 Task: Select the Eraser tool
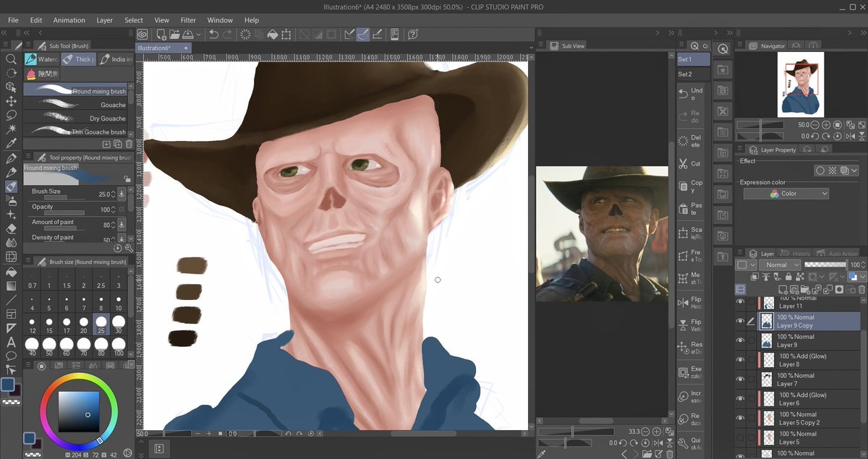(x=11, y=228)
